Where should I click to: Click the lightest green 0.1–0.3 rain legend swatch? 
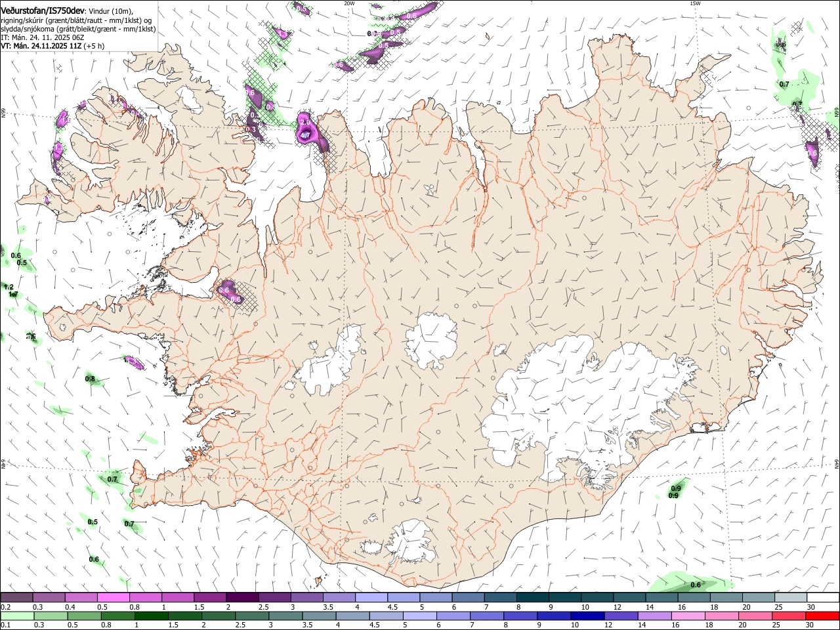coord(16,616)
